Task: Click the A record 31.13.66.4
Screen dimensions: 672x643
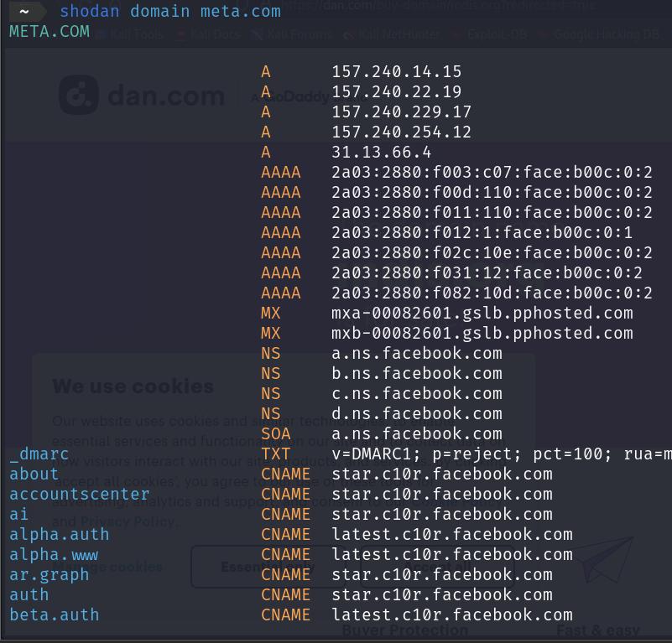Action: coord(382,152)
